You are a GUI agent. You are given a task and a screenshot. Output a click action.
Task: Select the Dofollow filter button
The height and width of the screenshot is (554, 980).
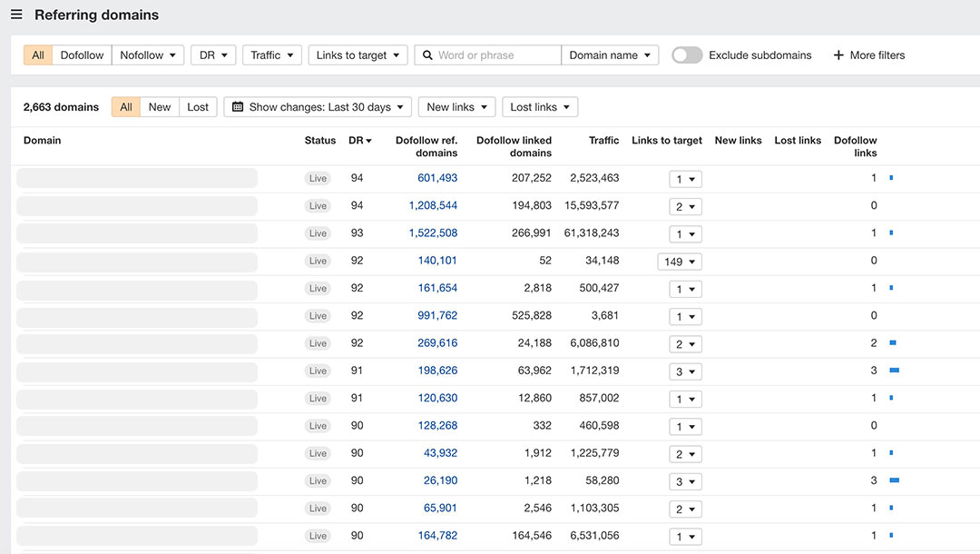coord(82,55)
